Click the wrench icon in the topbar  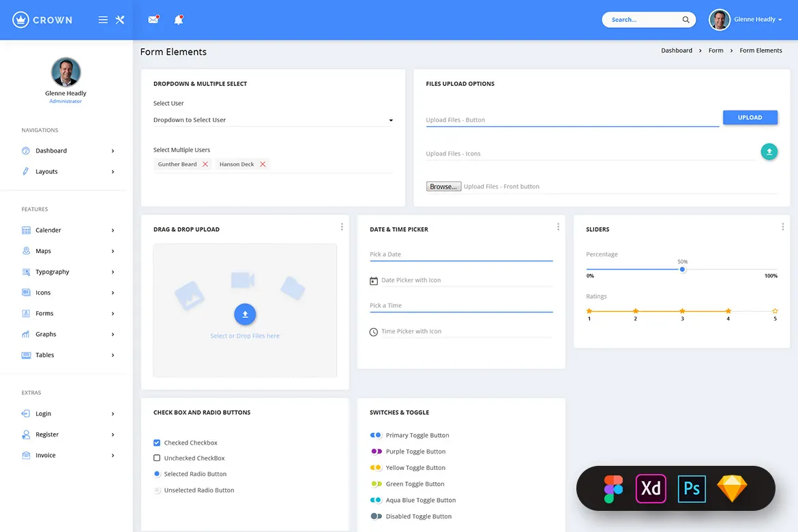pyautogui.click(x=119, y=19)
